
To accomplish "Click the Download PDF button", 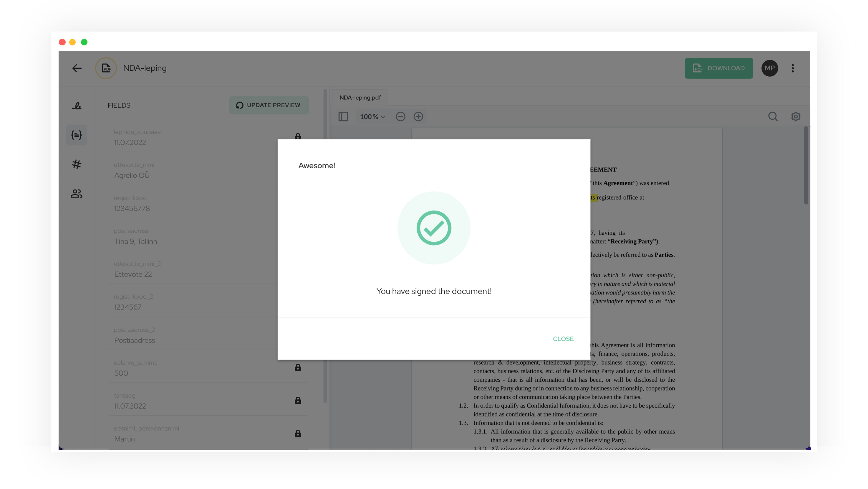I will [x=719, y=68].
